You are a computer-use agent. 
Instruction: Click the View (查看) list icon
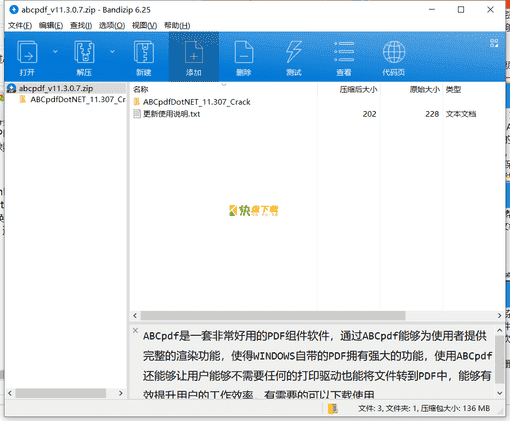coord(344,52)
